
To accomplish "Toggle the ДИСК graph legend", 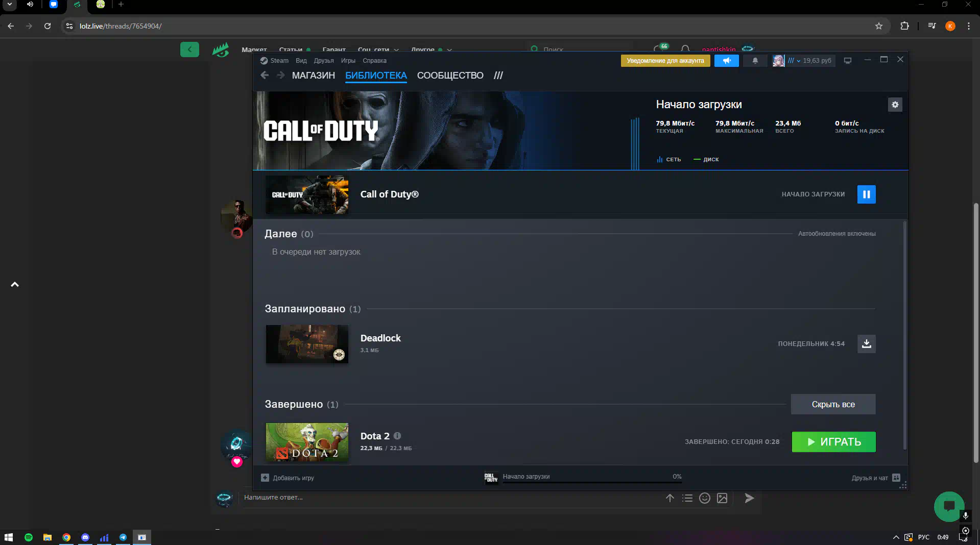I will [x=706, y=160].
